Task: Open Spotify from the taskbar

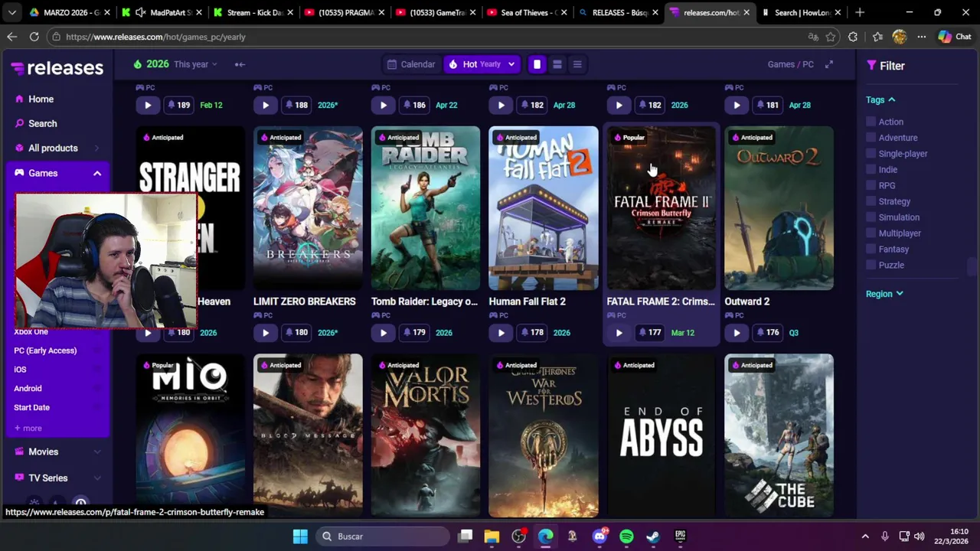Action: click(626, 536)
